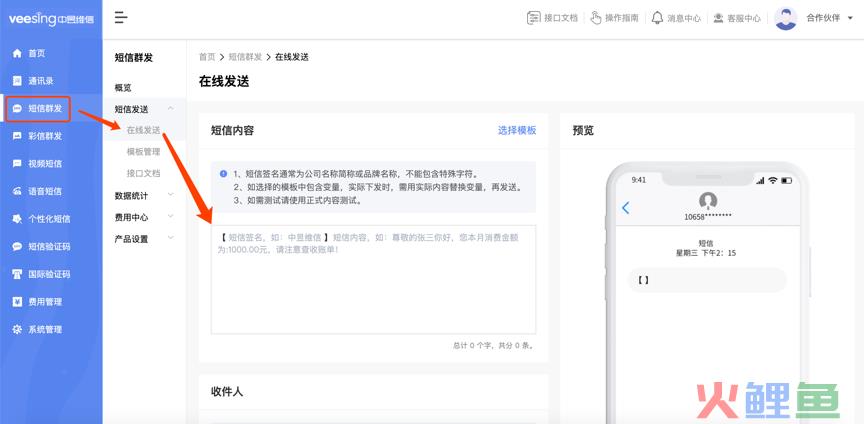Click the 费用管理 yen icon

17,302
